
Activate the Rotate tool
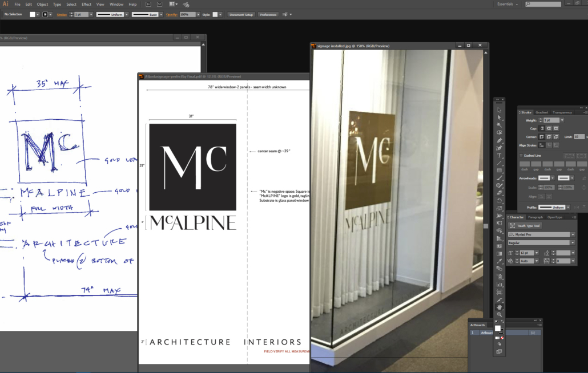499,201
